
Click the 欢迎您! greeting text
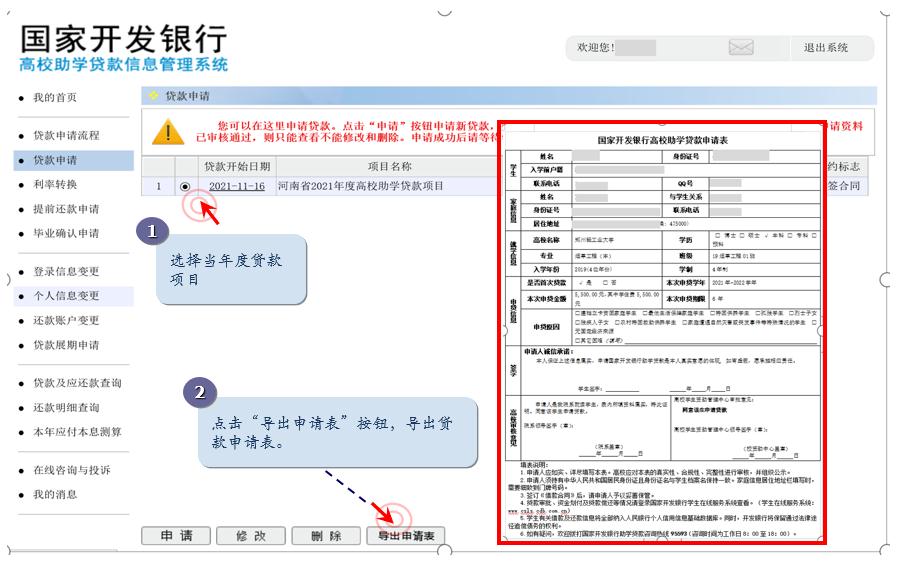pyautogui.click(x=596, y=48)
